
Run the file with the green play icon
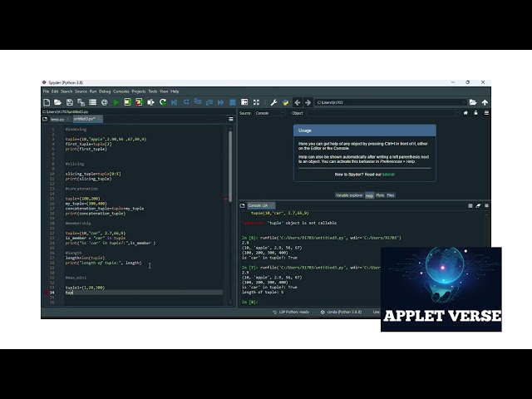tap(116, 102)
